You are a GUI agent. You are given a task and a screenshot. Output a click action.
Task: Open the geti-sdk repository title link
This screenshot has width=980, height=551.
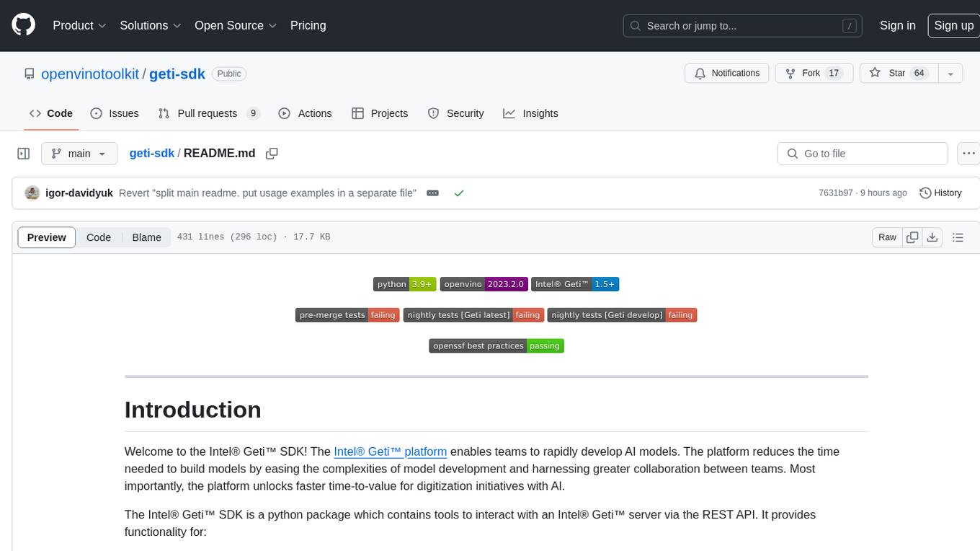point(177,74)
